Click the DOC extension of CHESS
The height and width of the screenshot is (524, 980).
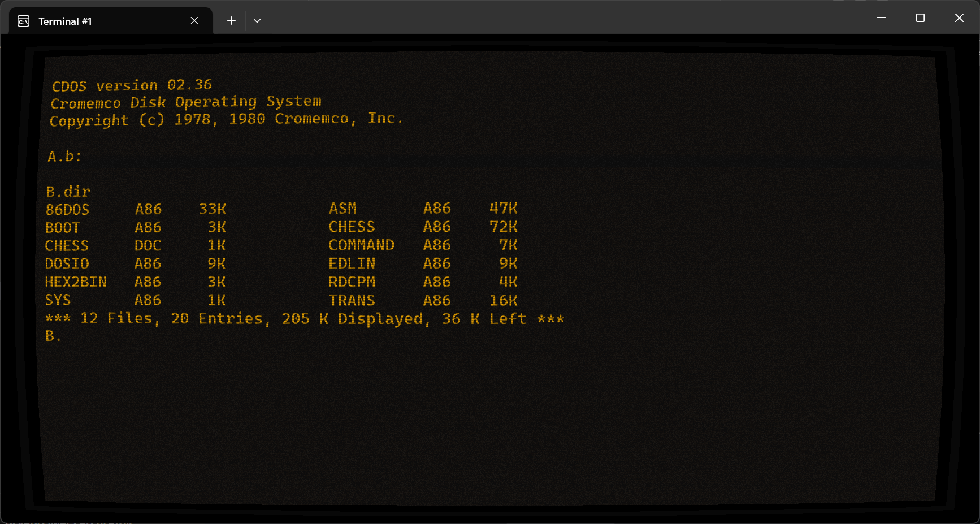tap(148, 245)
